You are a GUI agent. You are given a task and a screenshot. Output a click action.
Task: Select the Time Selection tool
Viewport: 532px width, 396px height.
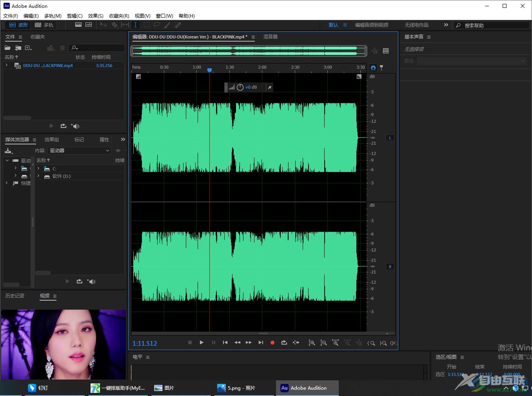(x=135, y=25)
